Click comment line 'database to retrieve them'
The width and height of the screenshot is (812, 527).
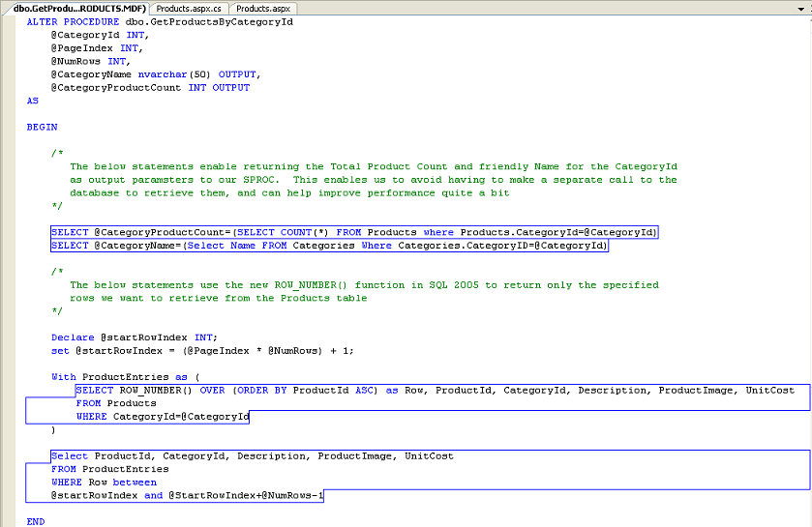coord(289,192)
